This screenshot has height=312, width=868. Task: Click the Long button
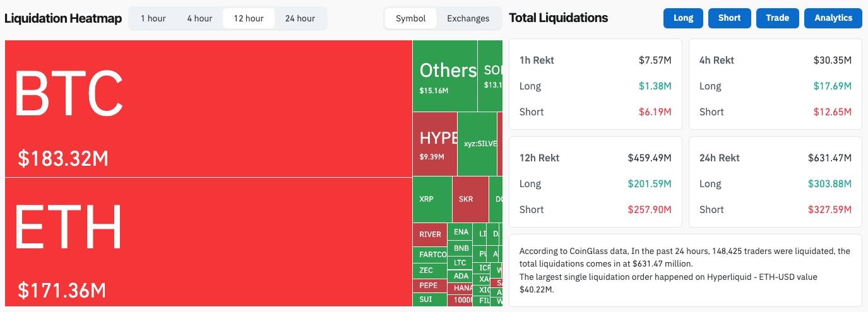click(x=683, y=18)
